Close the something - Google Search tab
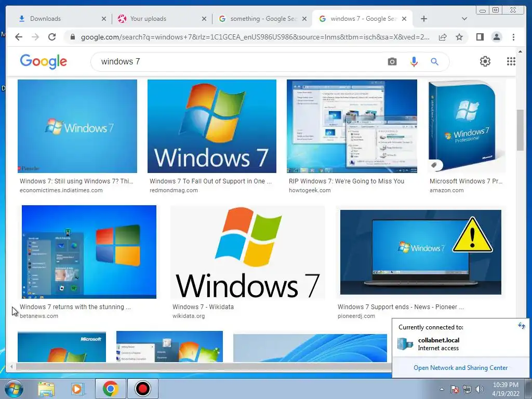The image size is (532, 399). point(304,19)
